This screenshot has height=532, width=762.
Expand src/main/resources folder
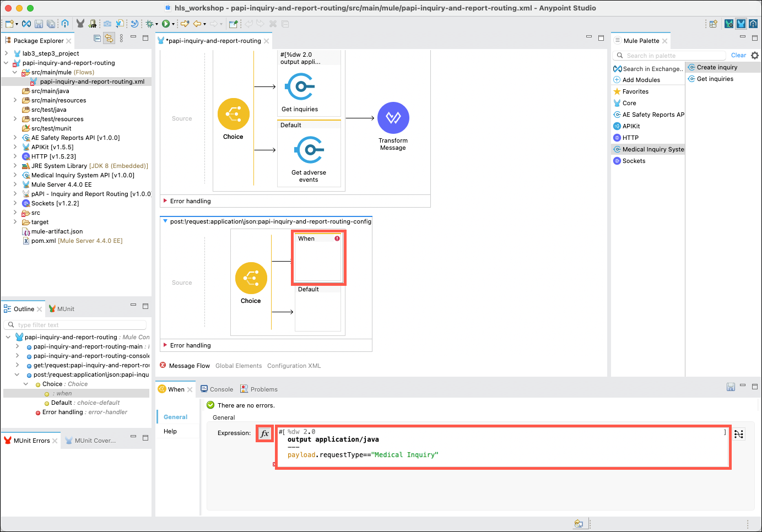15,100
